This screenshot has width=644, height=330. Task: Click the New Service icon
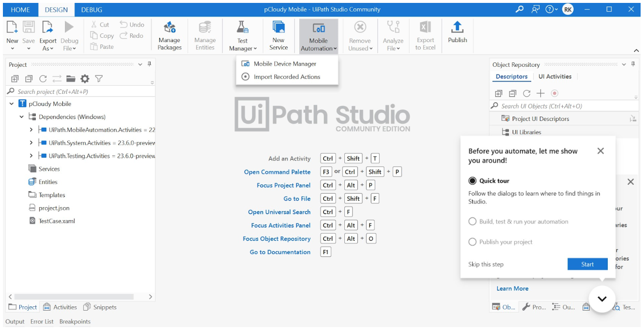[x=278, y=28]
